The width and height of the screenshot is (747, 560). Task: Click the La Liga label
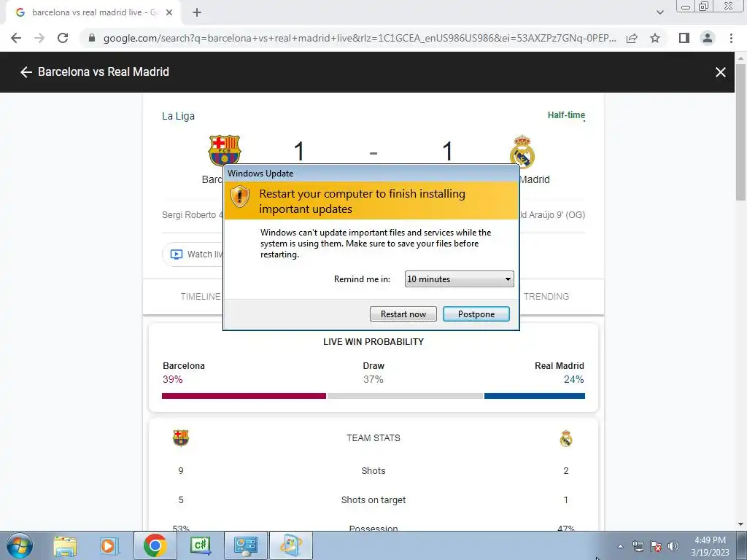tap(178, 116)
